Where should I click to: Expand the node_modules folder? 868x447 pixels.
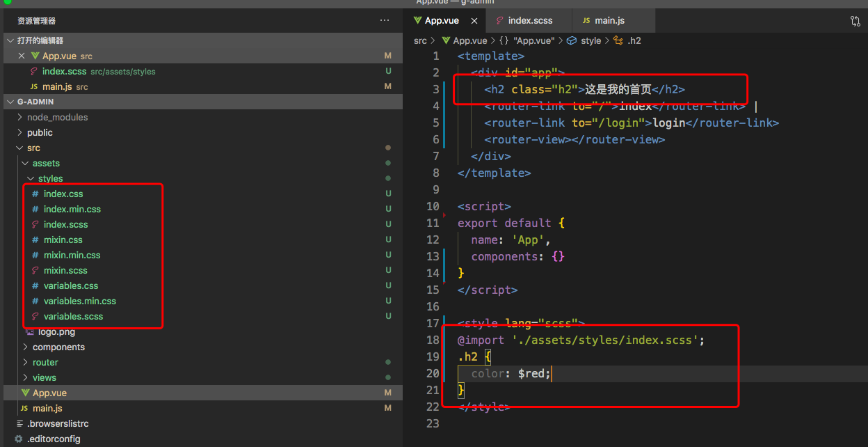click(19, 117)
